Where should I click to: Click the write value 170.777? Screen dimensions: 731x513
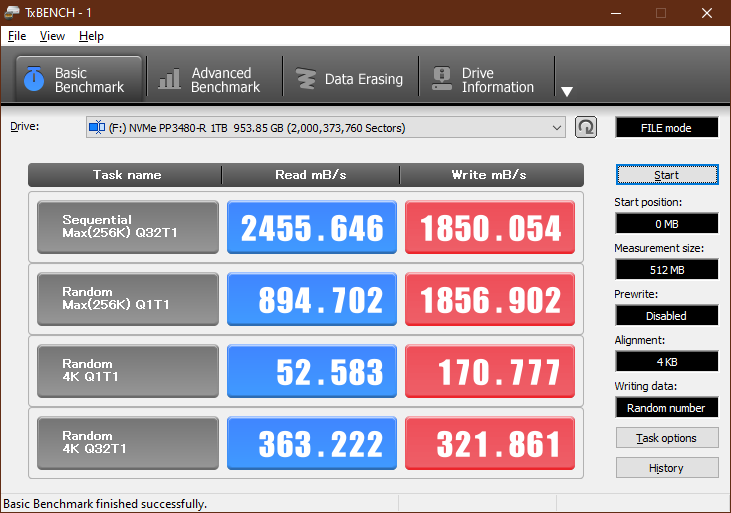[490, 371]
